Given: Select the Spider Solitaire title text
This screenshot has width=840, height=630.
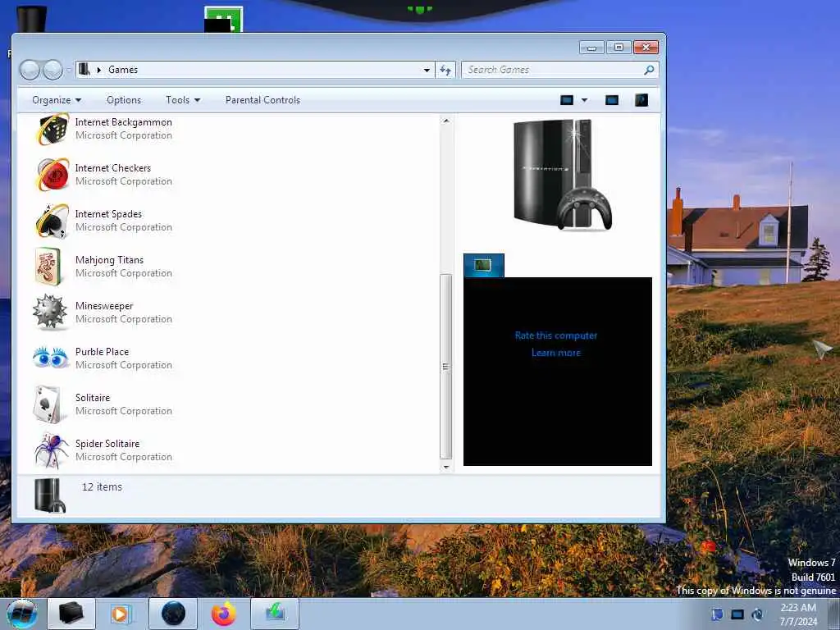Looking at the screenshot, I should tap(107, 444).
